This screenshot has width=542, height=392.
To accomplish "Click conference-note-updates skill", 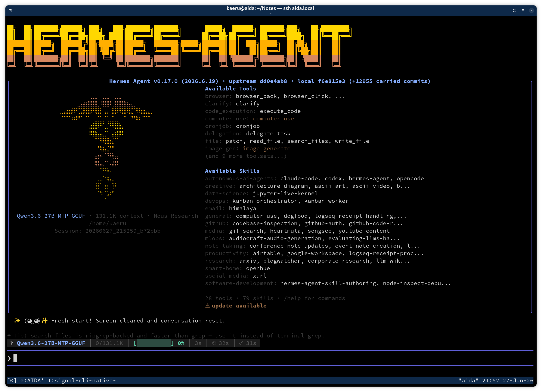I will (289, 246).
